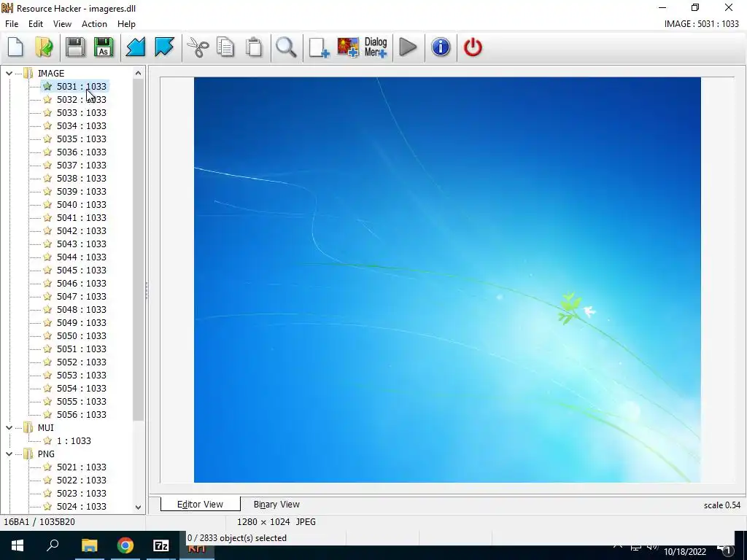This screenshot has height=560, width=747.
Task: Open the Edit menu
Action: 36,24
